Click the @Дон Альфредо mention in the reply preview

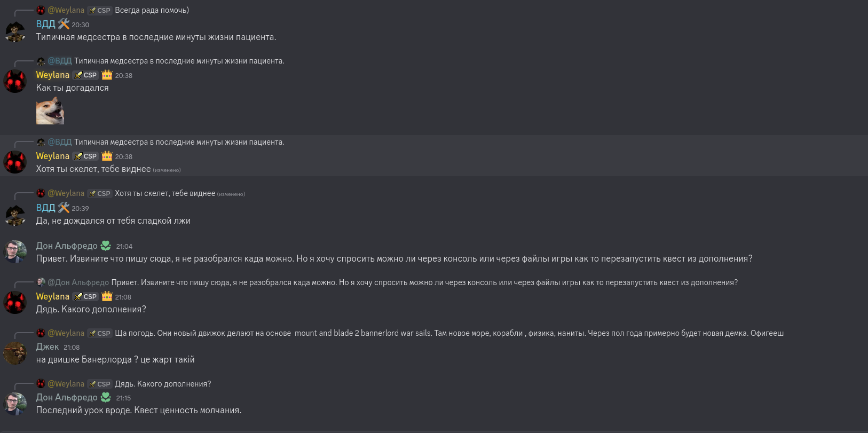pyautogui.click(x=78, y=282)
